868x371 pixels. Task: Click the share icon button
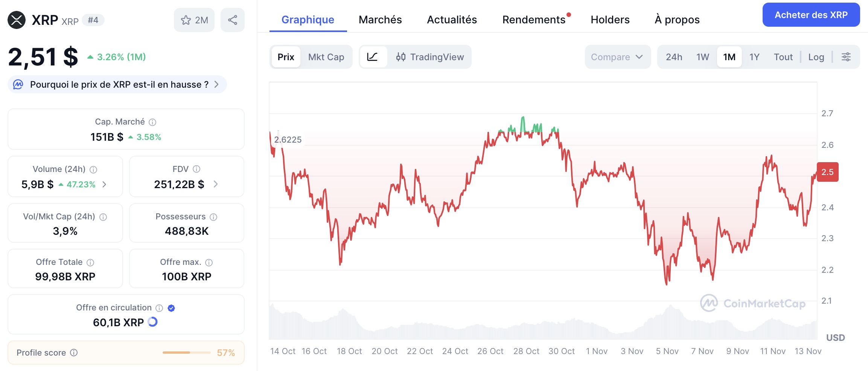[x=233, y=20]
